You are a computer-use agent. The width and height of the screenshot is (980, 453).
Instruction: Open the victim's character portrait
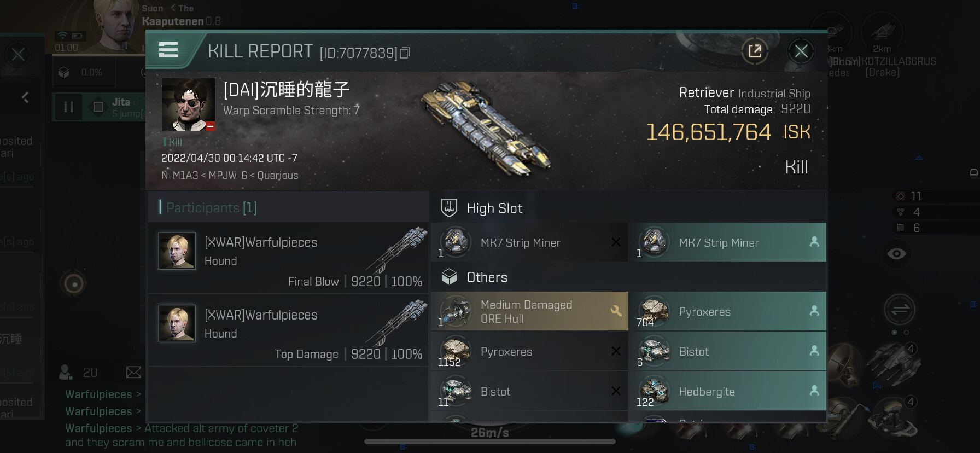188,105
